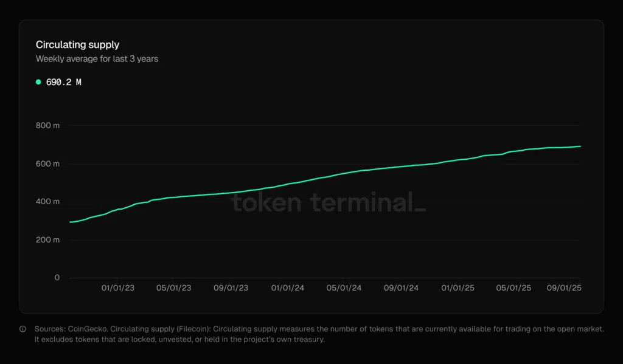This screenshot has width=623, height=364.
Task: Click the 'Weekly average for last 3 years' subtitle
Action: 97,59
